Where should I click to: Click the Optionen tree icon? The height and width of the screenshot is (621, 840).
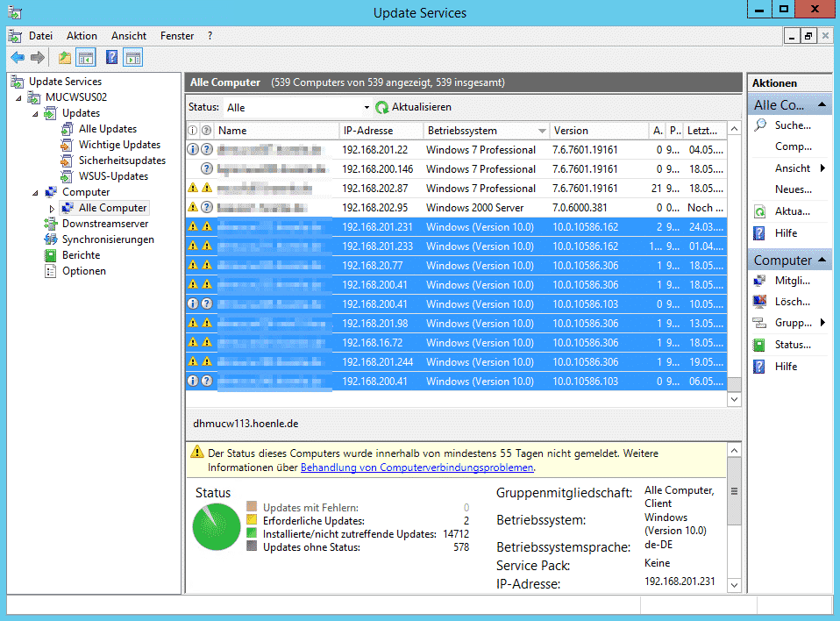coord(50,271)
